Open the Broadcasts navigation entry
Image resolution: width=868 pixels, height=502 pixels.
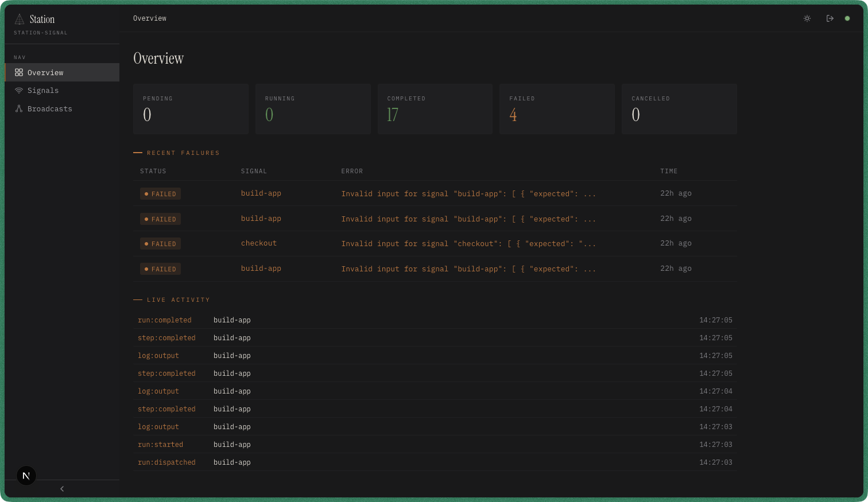(49, 108)
